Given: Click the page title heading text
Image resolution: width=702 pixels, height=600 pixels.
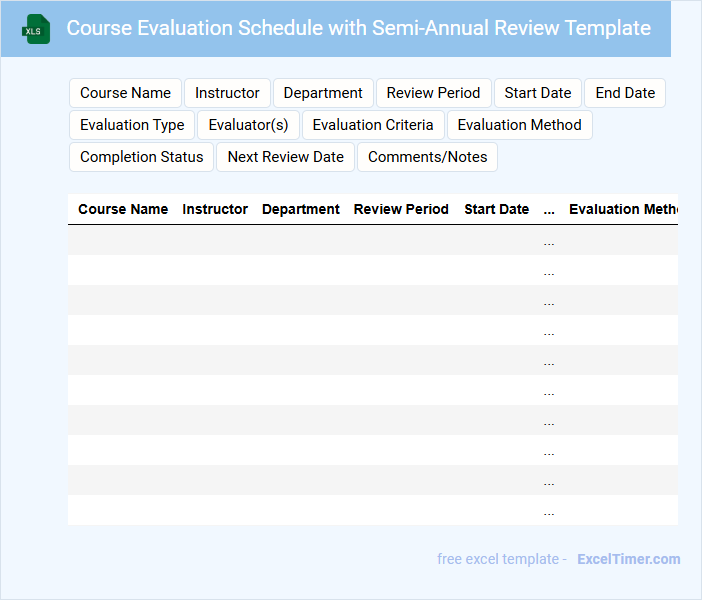Looking at the screenshot, I should [358, 28].
